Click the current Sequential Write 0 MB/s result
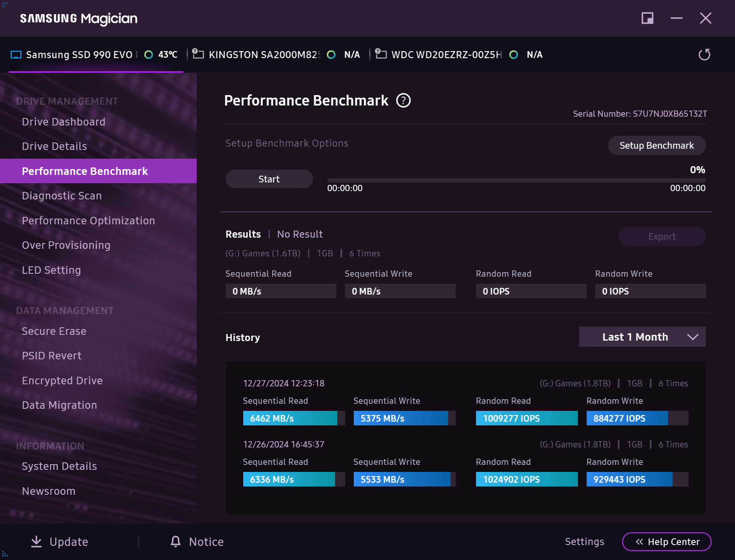The height and width of the screenshot is (560, 735). pyautogui.click(x=400, y=291)
